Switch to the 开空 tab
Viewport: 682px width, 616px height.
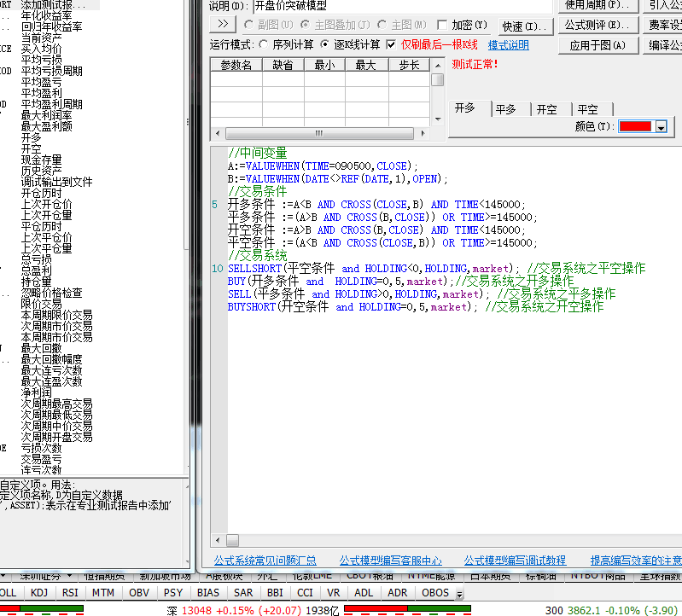tap(546, 109)
